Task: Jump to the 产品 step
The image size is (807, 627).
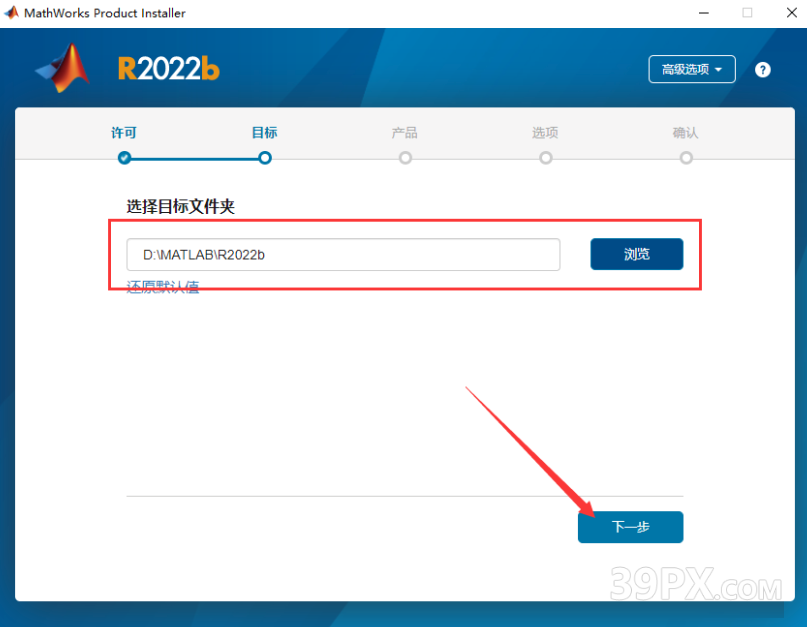Action: (x=405, y=133)
